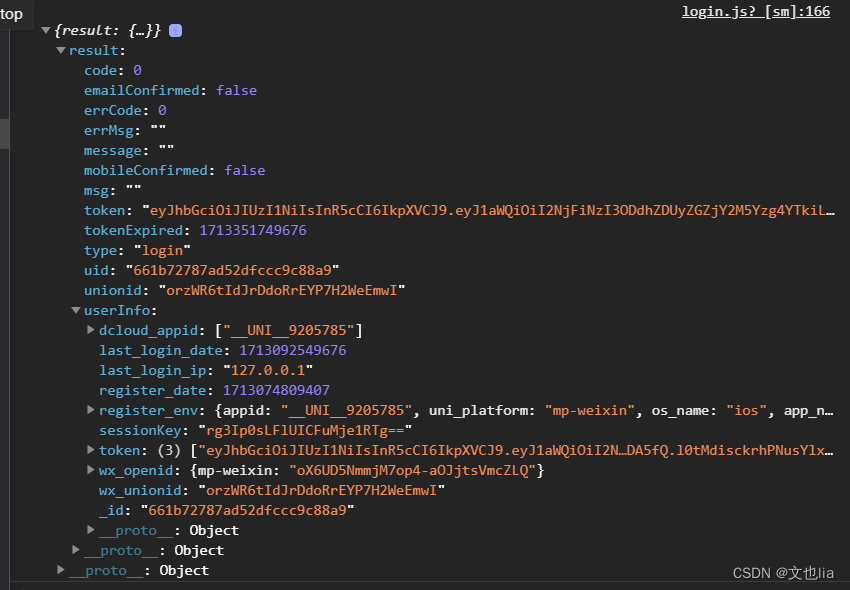Open the login.js source link
This screenshot has height=590, width=850.
coord(755,11)
